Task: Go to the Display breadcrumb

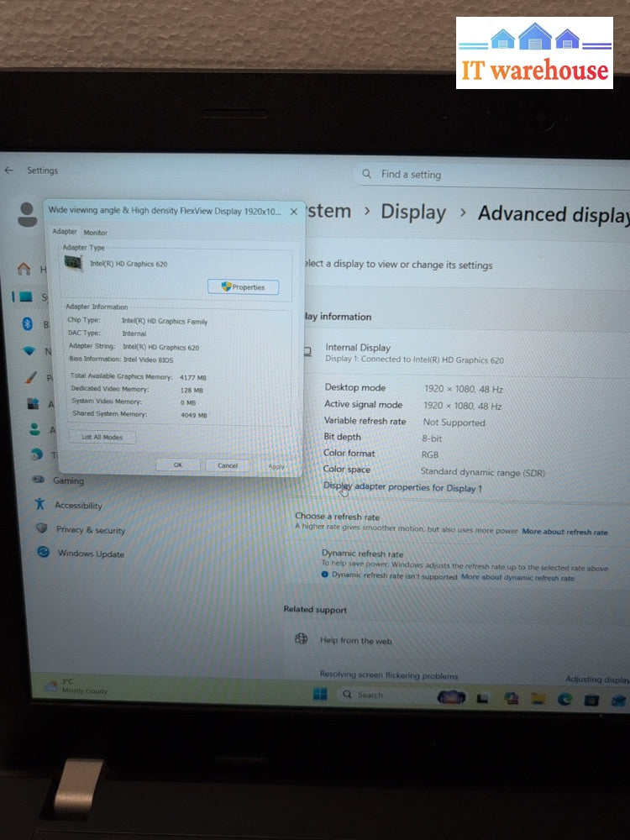Action: (x=413, y=213)
